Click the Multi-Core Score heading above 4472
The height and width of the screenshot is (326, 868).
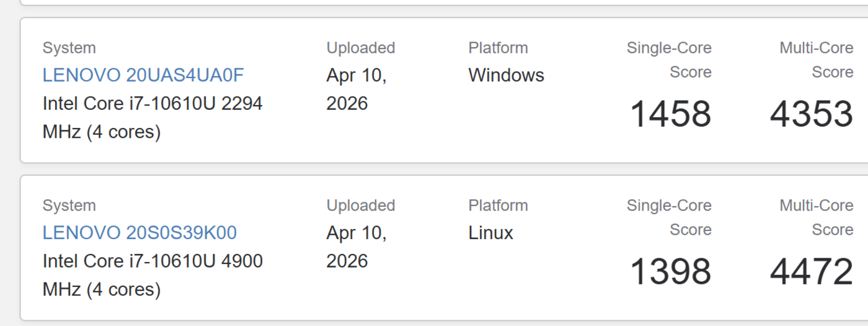(817, 217)
